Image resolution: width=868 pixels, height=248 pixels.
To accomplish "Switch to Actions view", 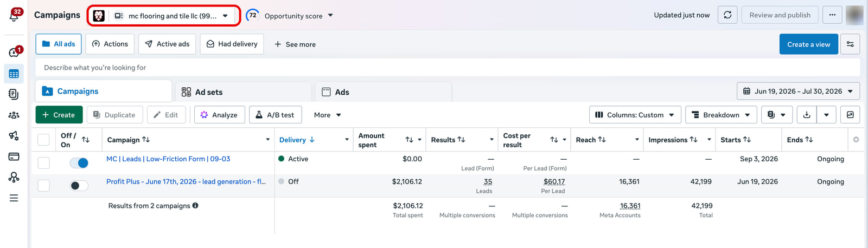I will [x=110, y=44].
